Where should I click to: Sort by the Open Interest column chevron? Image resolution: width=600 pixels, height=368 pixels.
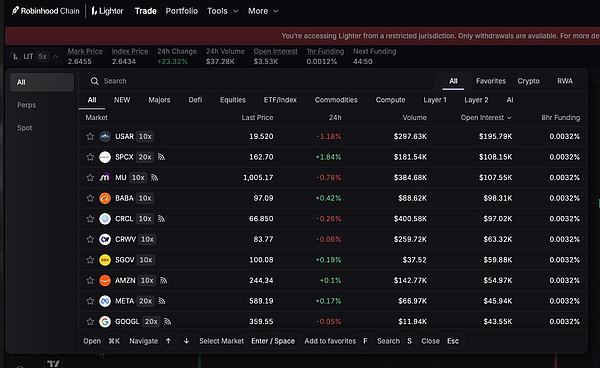click(x=509, y=118)
